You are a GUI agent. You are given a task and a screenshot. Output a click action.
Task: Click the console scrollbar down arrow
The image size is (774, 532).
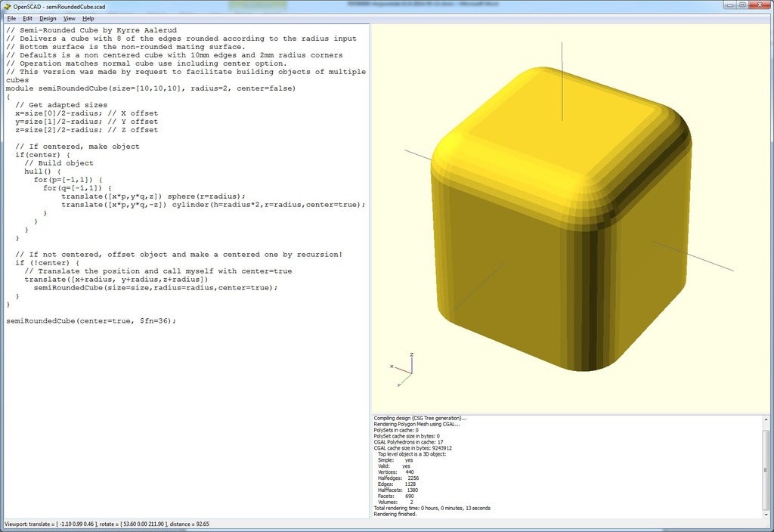pyautogui.click(x=766, y=514)
